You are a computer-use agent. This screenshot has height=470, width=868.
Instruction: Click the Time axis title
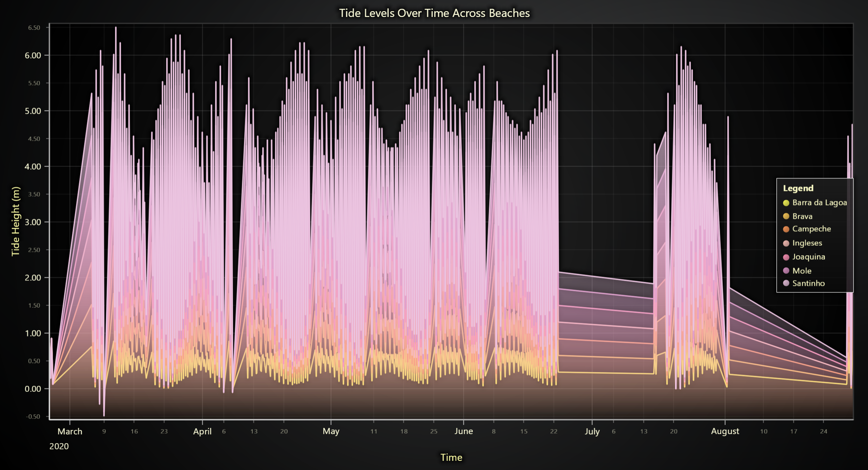coord(451,457)
